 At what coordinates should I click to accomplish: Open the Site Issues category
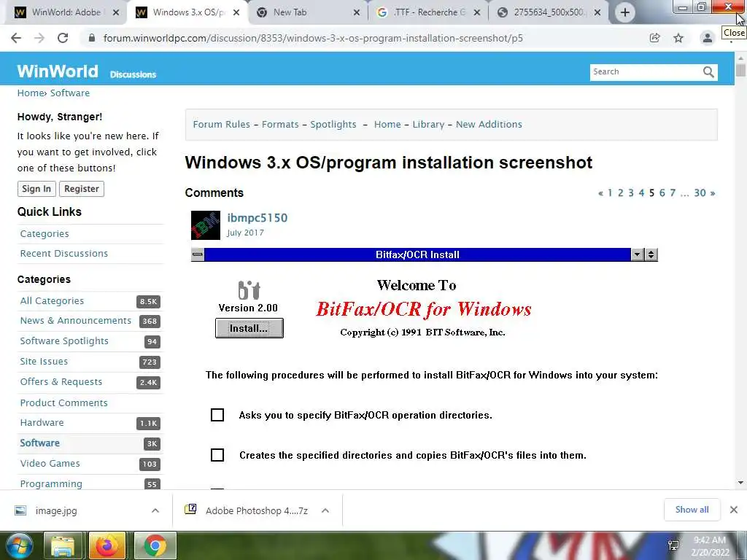44,362
